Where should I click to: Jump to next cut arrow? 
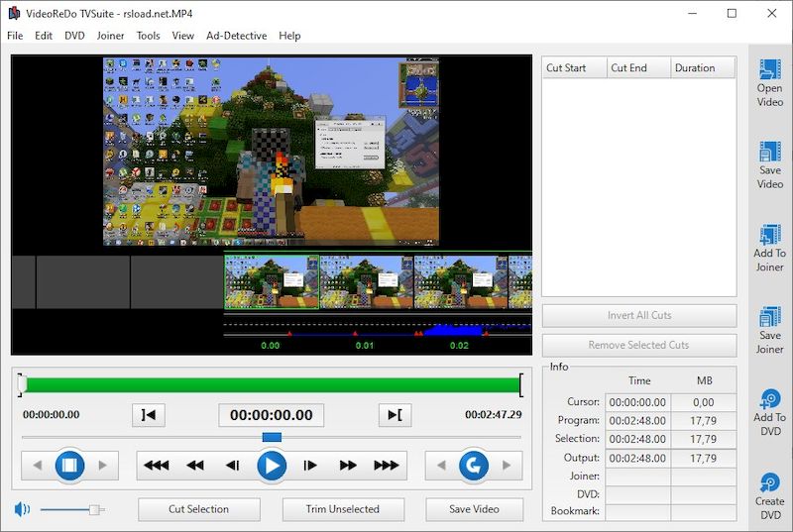(x=507, y=466)
